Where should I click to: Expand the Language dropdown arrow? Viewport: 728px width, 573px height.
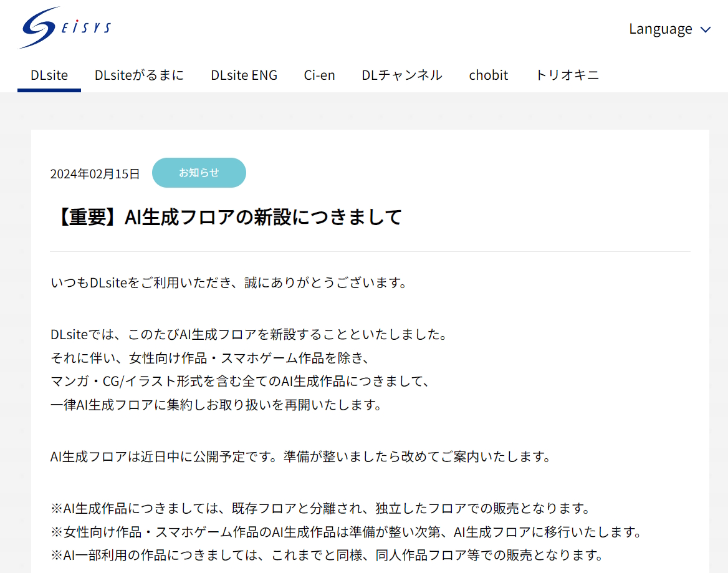pos(706,29)
